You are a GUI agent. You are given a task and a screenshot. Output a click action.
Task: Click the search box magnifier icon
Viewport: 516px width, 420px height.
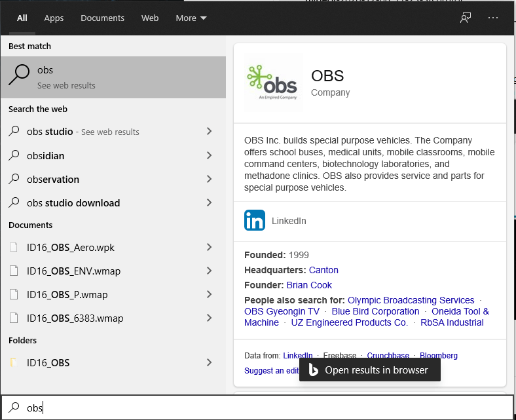(14, 407)
